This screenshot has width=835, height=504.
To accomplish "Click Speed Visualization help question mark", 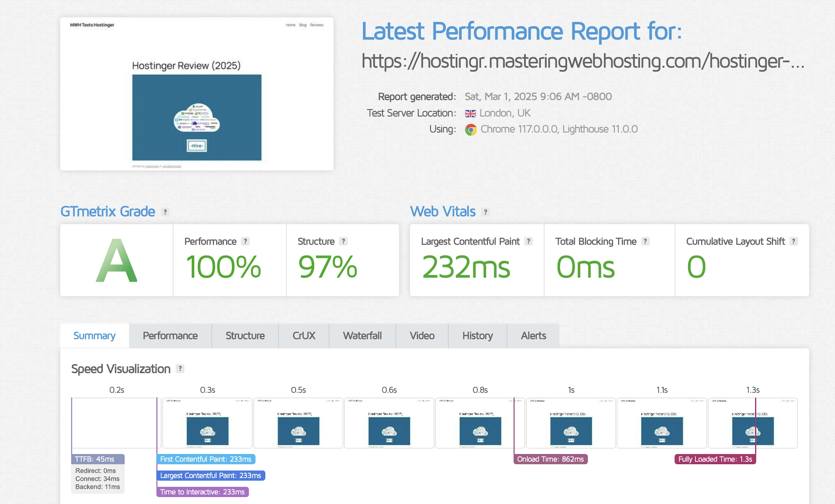I will [180, 369].
